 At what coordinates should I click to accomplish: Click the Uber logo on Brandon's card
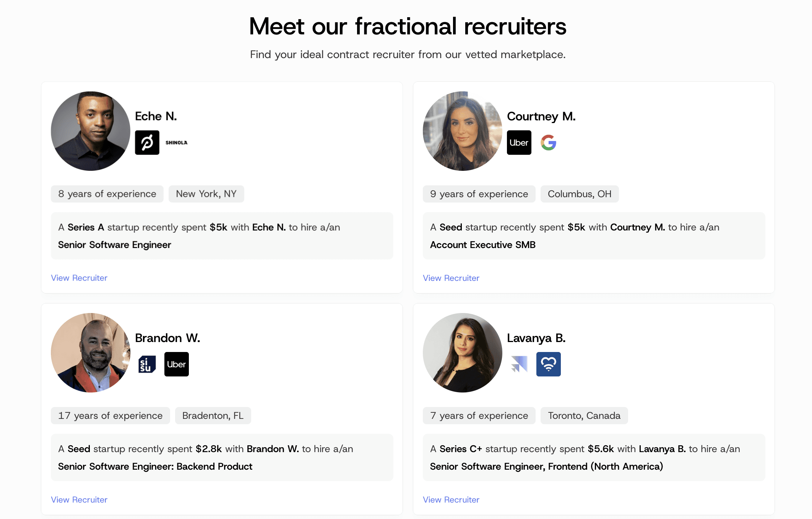click(176, 364)
